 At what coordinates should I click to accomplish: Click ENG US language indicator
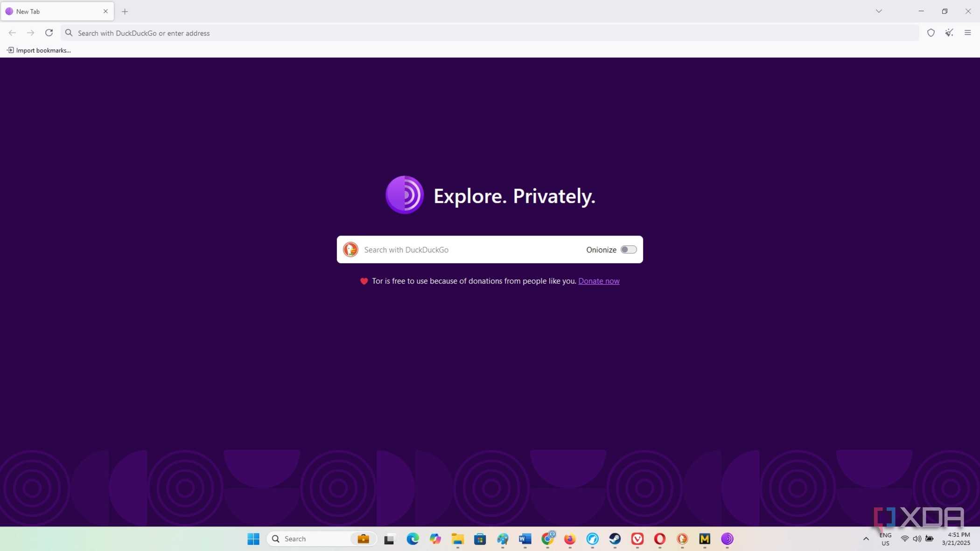point(885,539)
